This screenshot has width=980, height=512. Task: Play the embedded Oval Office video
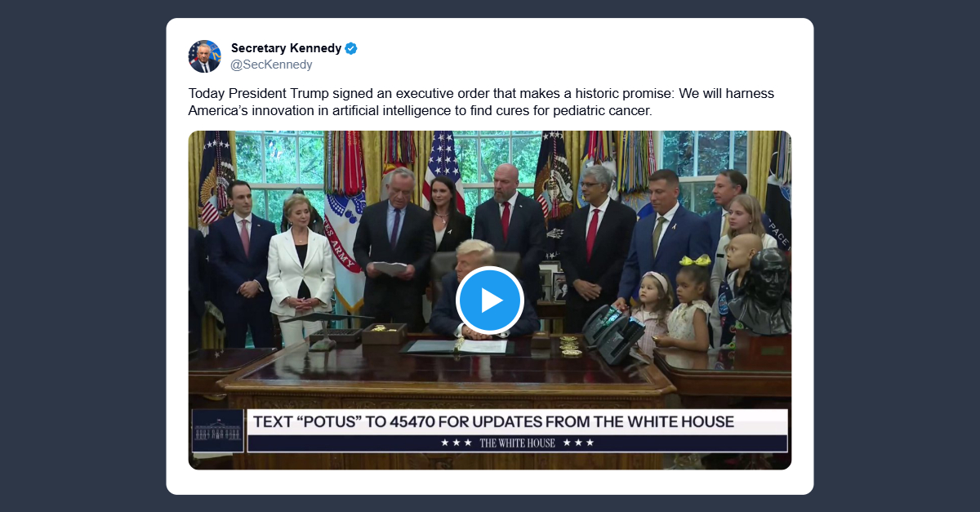click(x=490, y=300)
